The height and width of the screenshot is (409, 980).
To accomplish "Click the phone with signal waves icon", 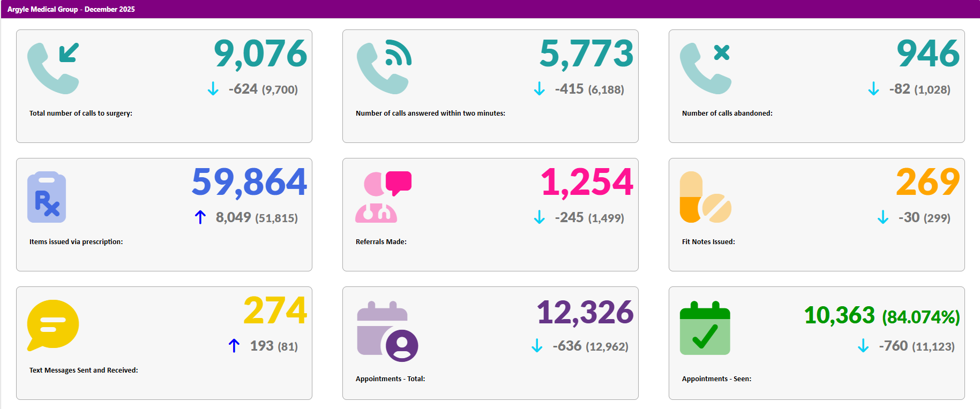I will click(384, 68).
